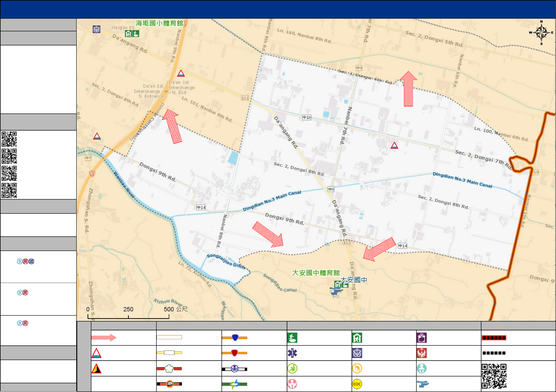Click flood triangle marker above Da'an 1st Interchange

(181, 73)
